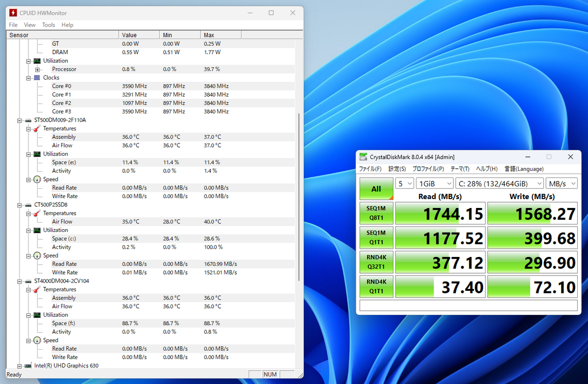The image size is (588, 384).
Task: Expand the Intel UHD Graphics 630 node
Action: (20, 366)
